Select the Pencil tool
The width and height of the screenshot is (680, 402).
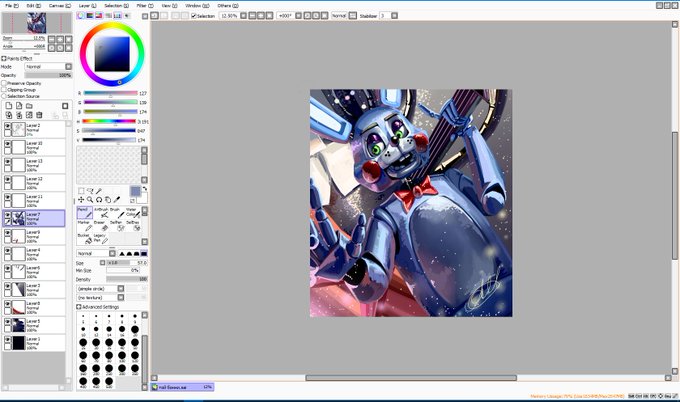tap(85, 212)
